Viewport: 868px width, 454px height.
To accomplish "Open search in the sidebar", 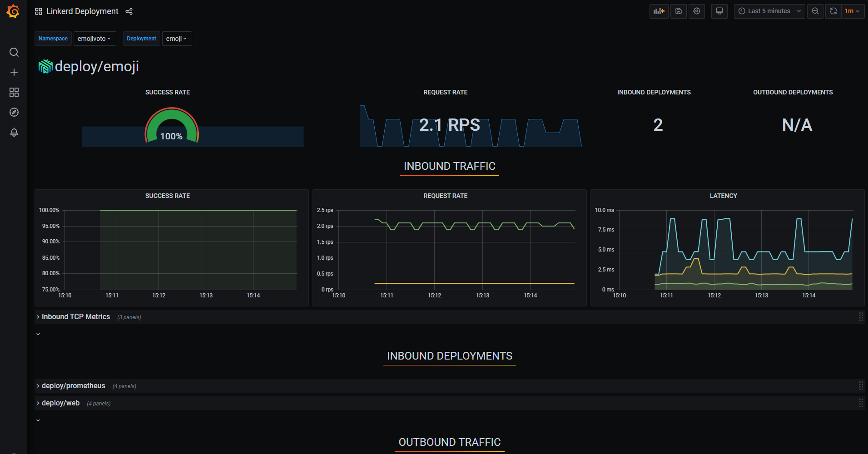I will coord(14,52).
